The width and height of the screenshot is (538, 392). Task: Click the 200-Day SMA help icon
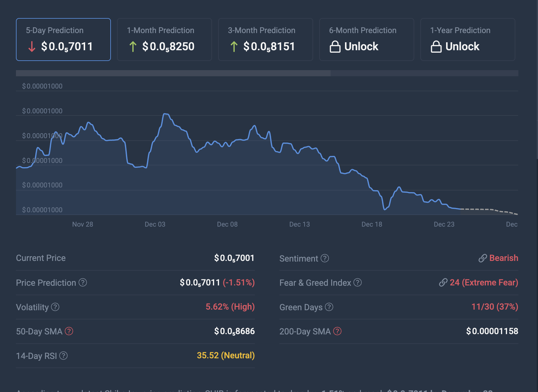pos(337,331)
